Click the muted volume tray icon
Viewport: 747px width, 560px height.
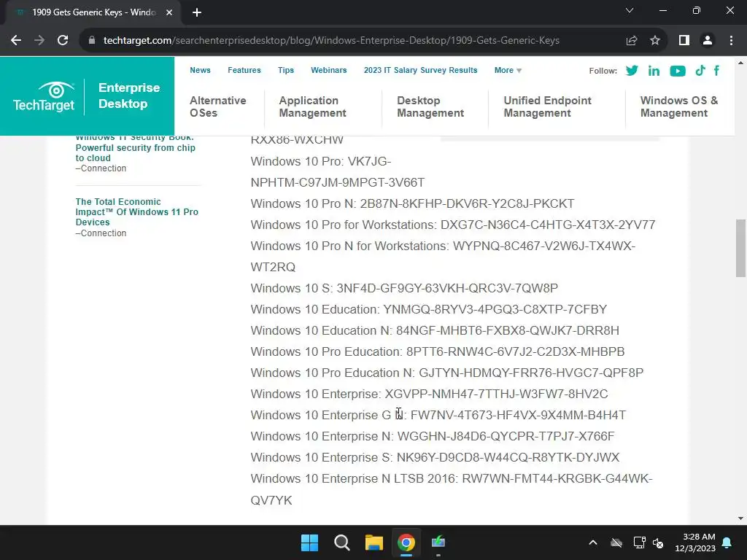click(659, 542)
